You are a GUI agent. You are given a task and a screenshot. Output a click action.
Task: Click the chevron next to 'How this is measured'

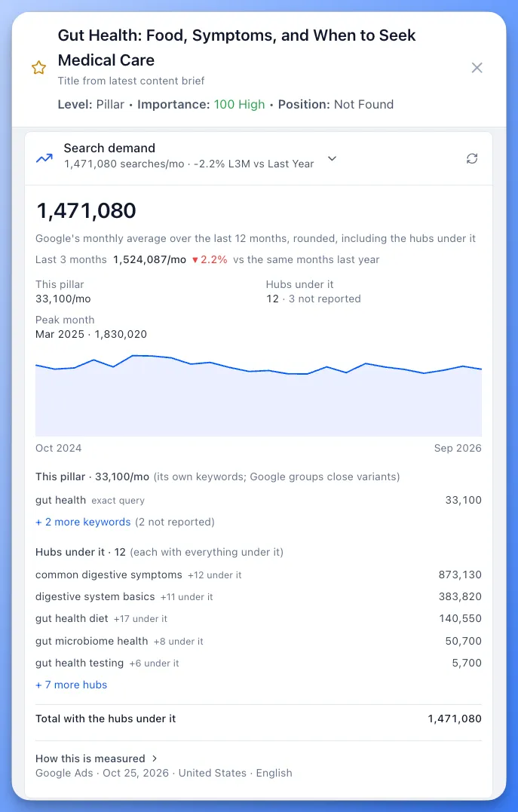(x=155, y=758)
